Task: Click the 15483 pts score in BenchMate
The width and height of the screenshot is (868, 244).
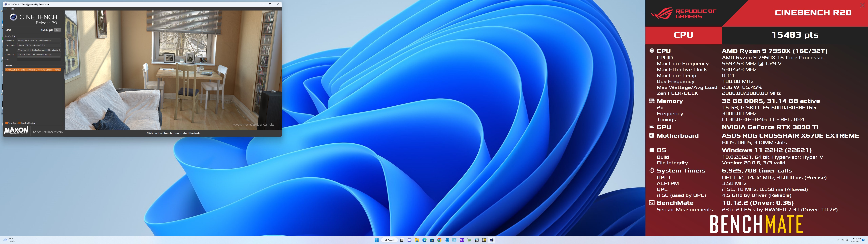Action: [x=795, y=35]
